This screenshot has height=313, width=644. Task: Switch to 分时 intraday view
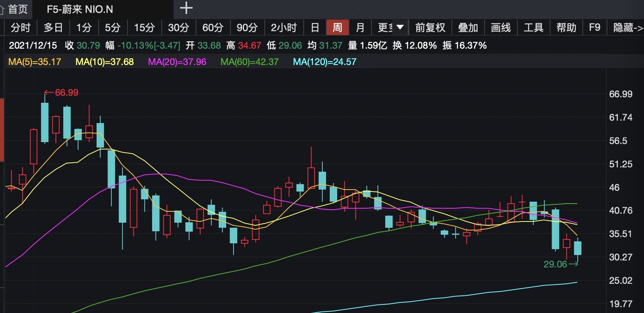pos(20,28)
